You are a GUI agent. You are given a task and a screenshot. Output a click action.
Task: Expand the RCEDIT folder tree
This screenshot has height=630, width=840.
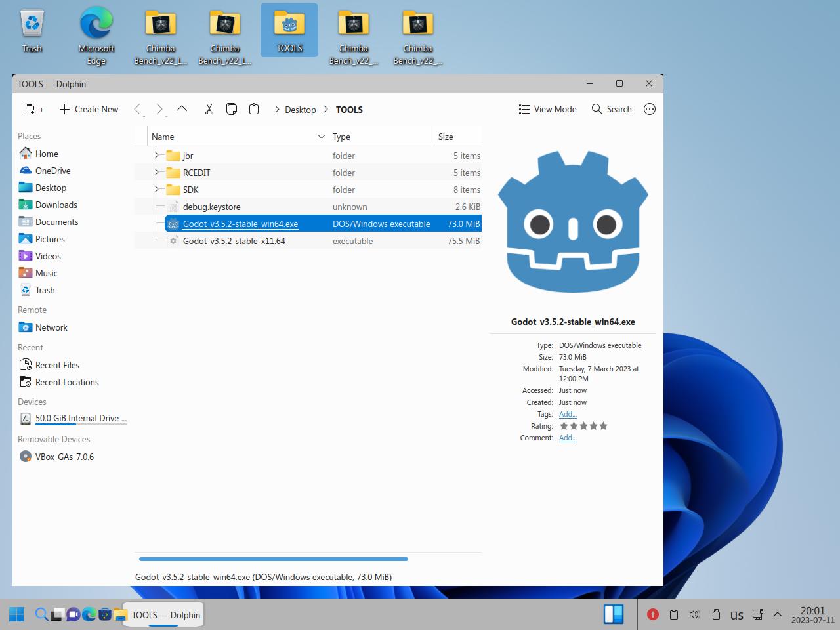point(156,173)
